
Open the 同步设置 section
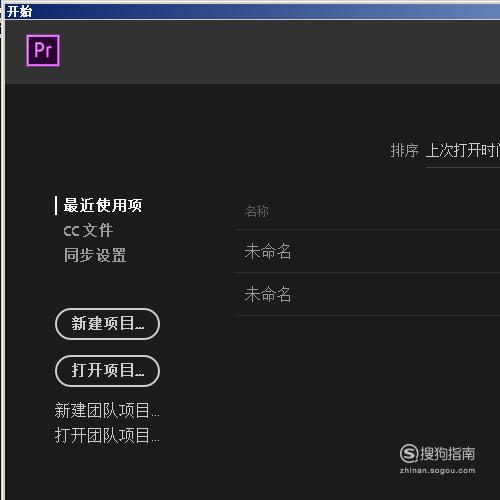[95, 255]
